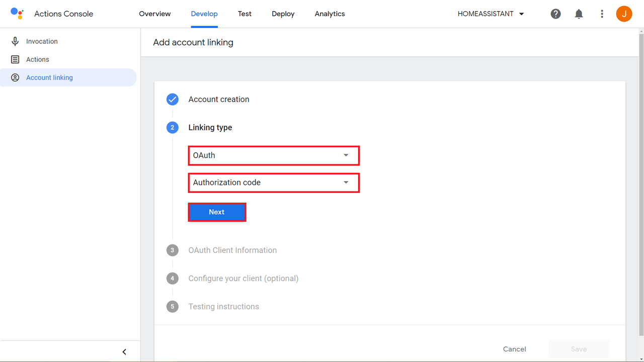Click the step 3 circle icon

click(x=173, y=250)
